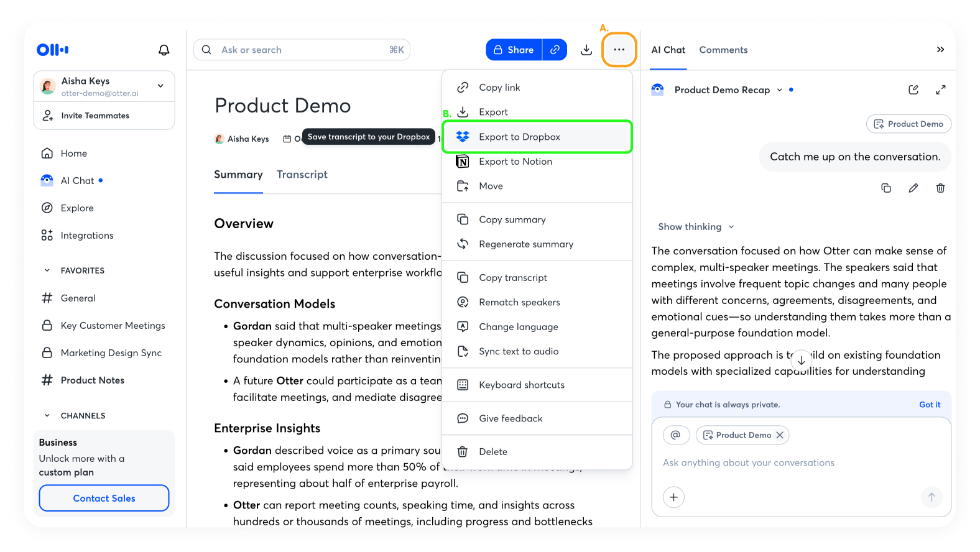Viewport: 980px width, 552px height.
Task: Open the three-dot more options menu
Action: (x=619, y=50)
